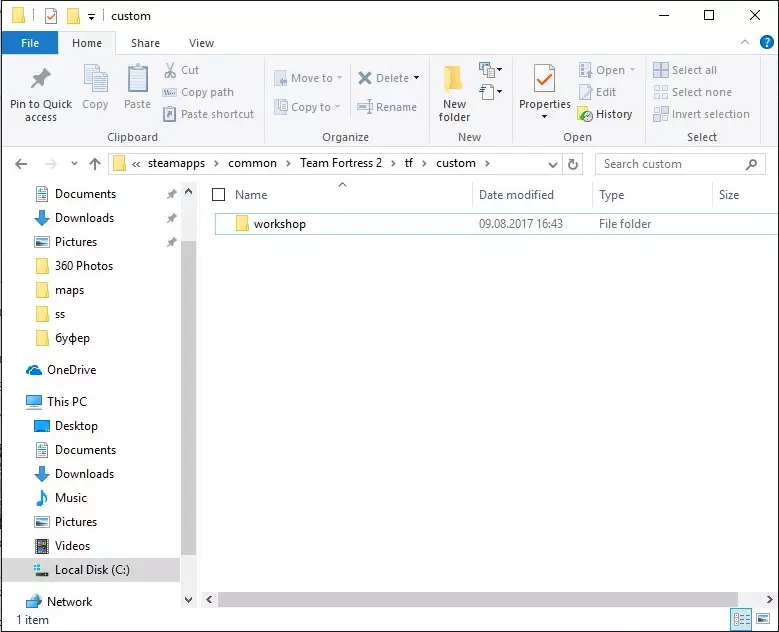Switch to the View tab

click(x=201, y=43)
